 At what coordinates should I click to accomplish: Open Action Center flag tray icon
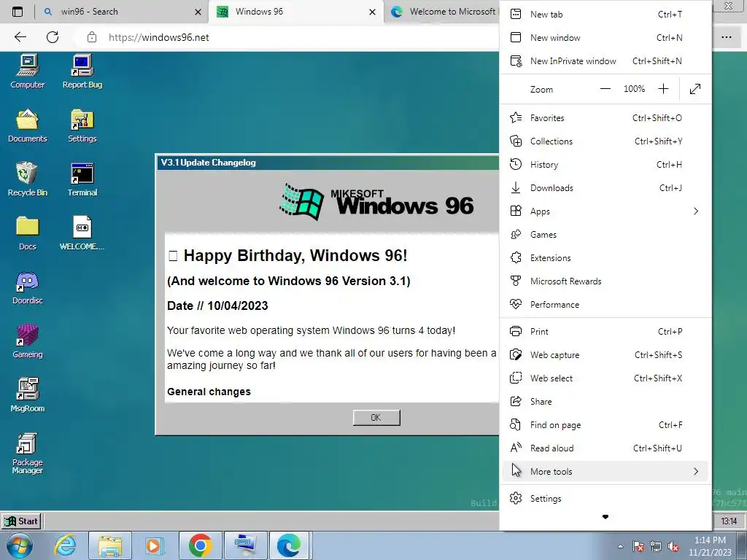click(638, 546)
